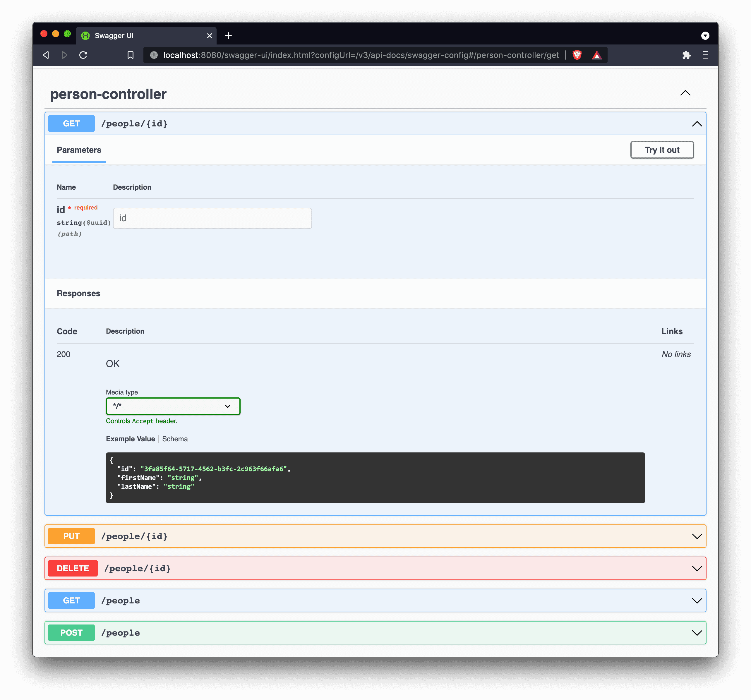
Task: Collapse the person-controller section
Action: pos(685,93)
